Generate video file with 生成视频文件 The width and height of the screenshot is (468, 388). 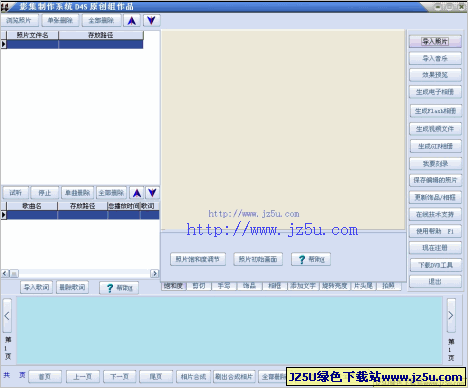435,129
